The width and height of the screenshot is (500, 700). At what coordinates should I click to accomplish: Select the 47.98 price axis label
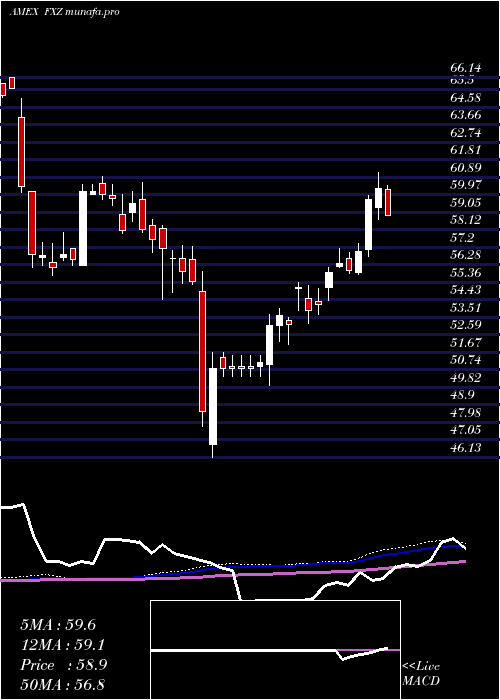click(x=466, y=412)
